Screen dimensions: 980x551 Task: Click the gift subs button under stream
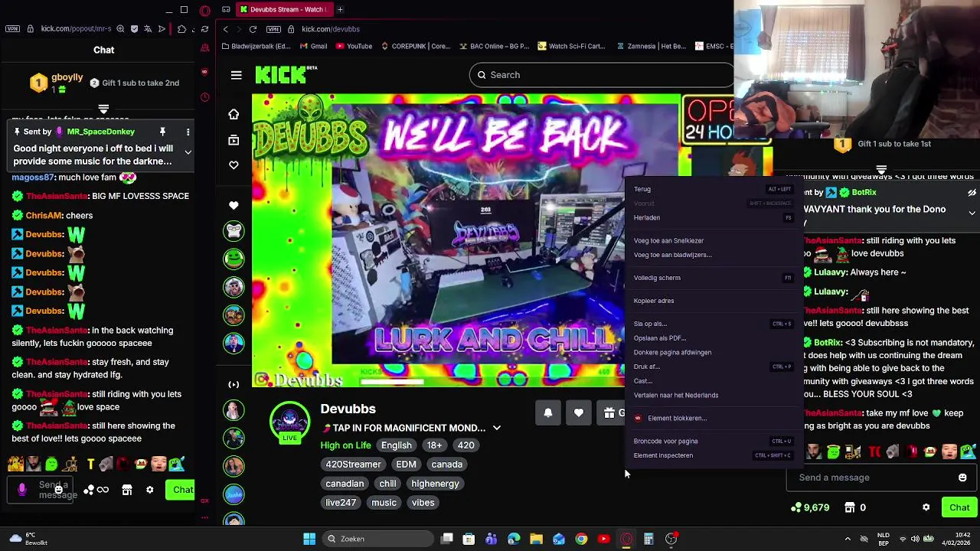(611, 413)
